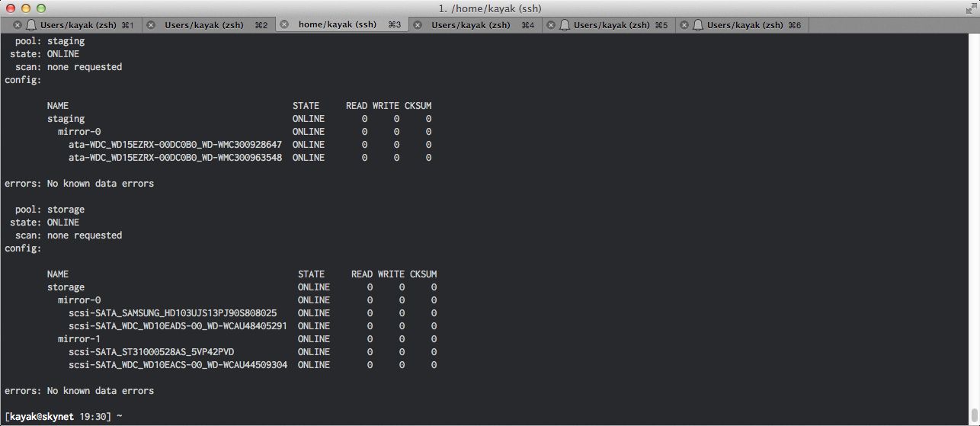Click the bell icon on tab ⌘6

(698, 25)
